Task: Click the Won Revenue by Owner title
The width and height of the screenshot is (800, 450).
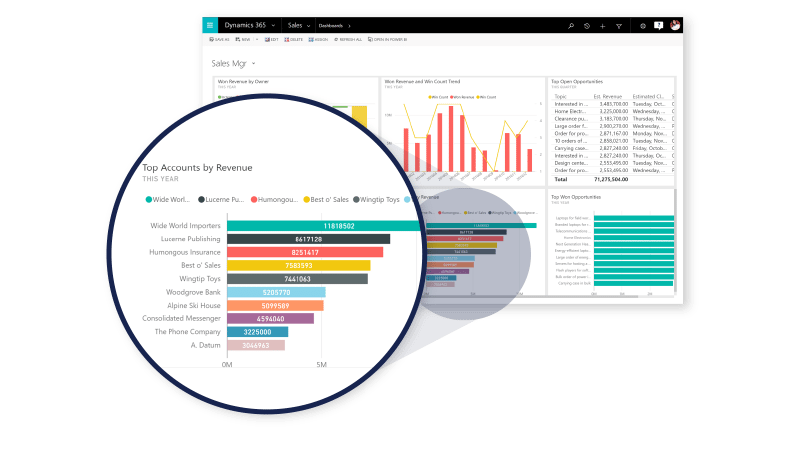Action: tap(243, 82)
